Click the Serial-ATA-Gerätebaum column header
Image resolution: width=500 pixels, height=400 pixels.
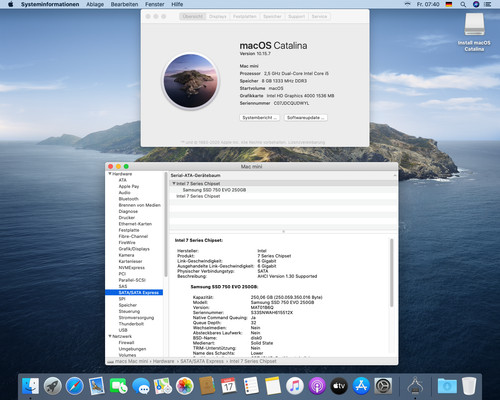(x=283, y=175)
